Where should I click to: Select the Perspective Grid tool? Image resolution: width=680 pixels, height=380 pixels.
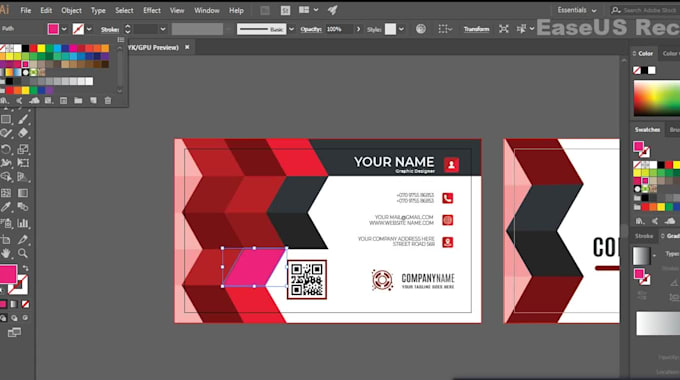[23, 177]
